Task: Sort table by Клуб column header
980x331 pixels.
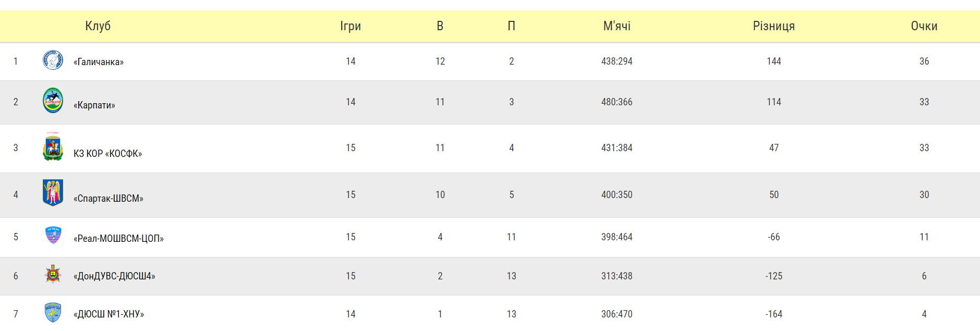Action: tap(98, 26)
